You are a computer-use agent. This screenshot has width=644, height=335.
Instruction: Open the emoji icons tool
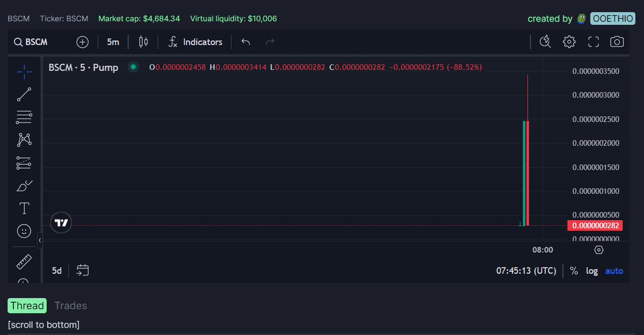pyautogui.click(x=24, y=231)
